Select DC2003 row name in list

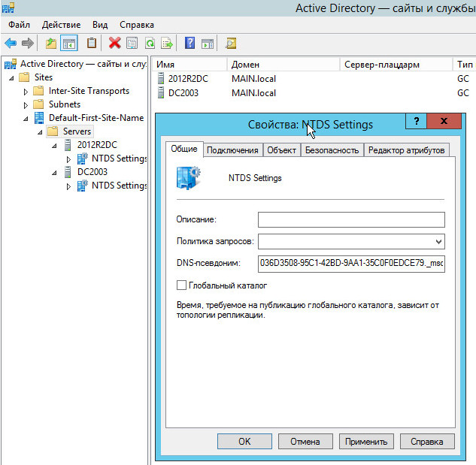(x=183, y=93)
